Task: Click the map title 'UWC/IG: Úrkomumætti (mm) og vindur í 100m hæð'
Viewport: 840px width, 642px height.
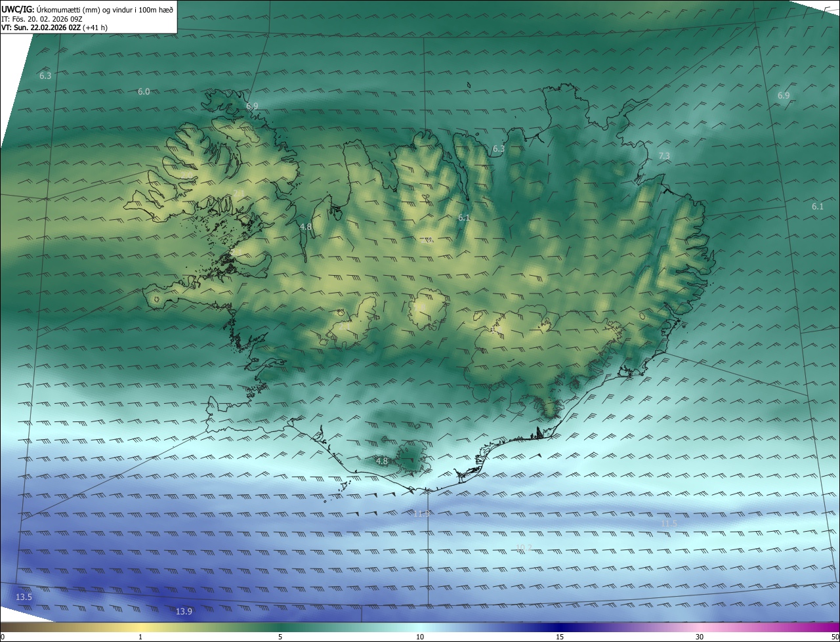Action: click(x=87, y=10)
